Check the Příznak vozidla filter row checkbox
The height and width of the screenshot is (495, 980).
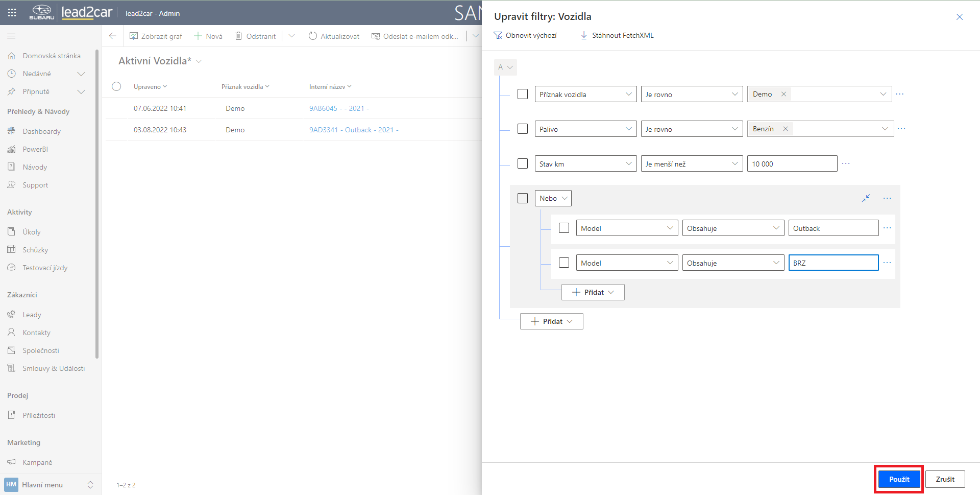click(x=523, y=95)
